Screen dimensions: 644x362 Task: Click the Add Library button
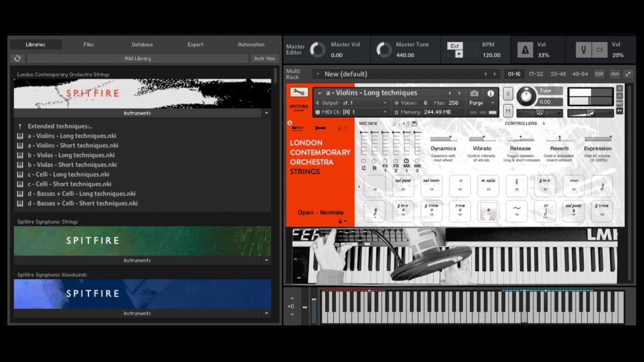[x=137, y=58]
